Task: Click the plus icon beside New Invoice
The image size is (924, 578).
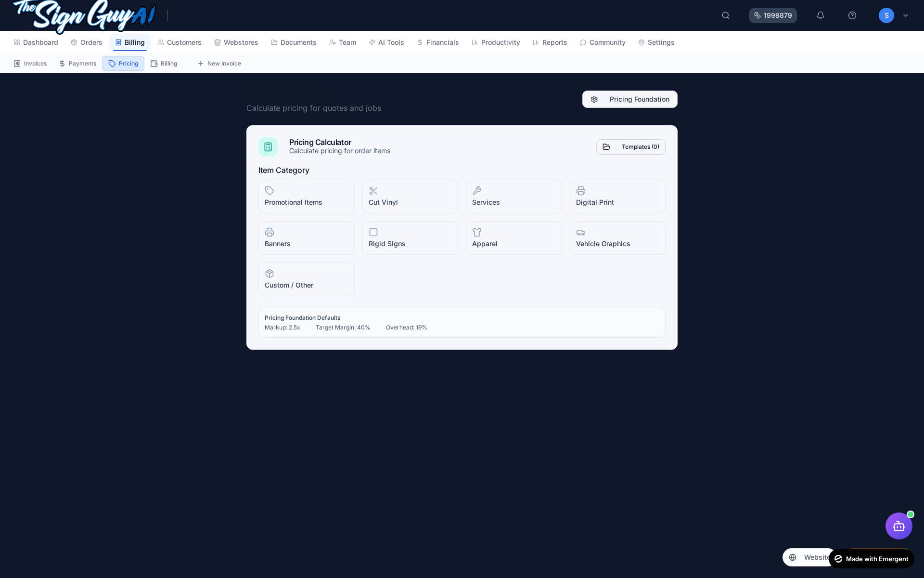Action: pyautogui.click(x=201, y=64)
